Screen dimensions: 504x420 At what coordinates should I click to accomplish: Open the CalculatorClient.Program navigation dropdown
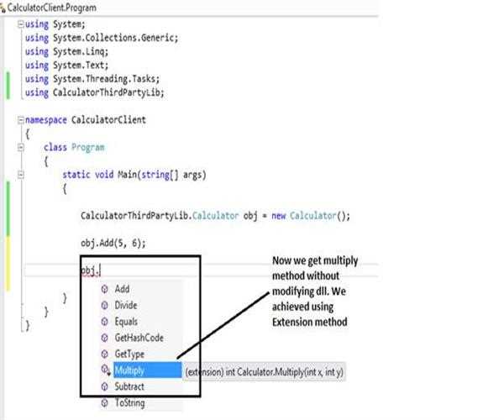(50, 7)
